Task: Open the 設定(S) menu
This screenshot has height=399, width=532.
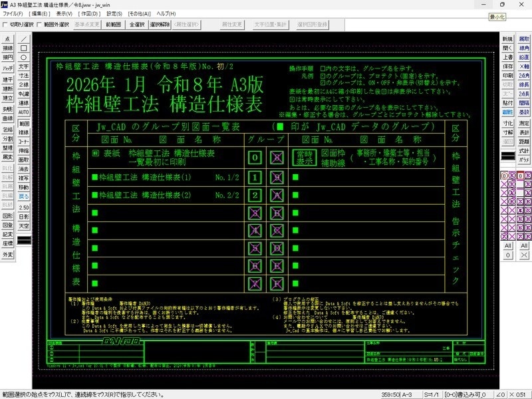Action: point(115,13)
